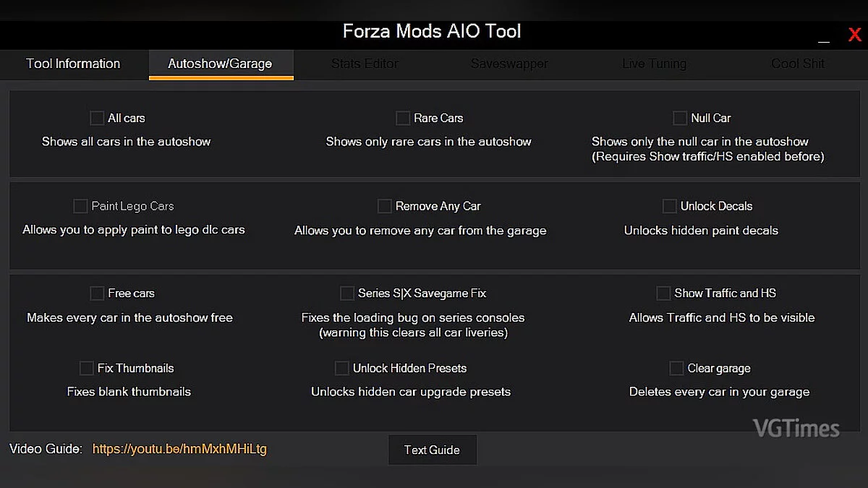Click the Text Guide button
Image resolution: width=868 pixels, height=488 pixels.
tap(432, 450)
